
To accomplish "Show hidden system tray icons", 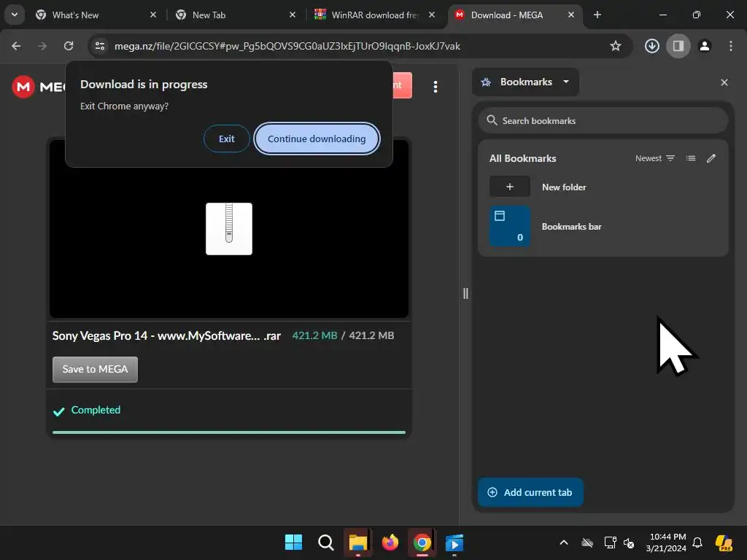I will (564, 542).
